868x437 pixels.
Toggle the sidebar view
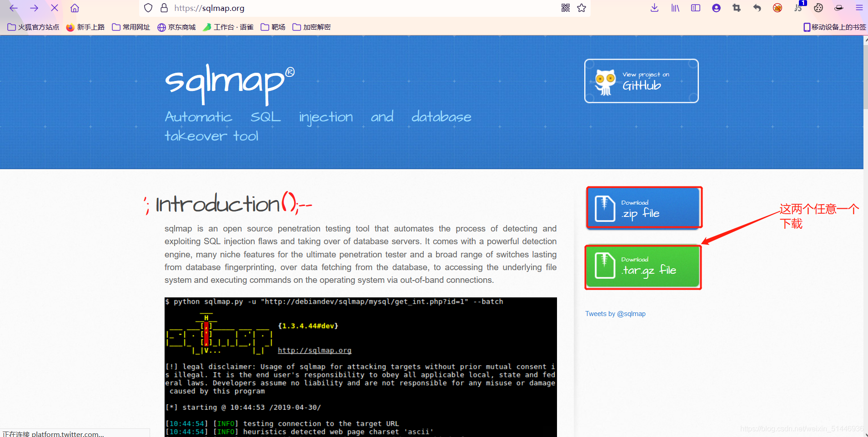pos(696,8)
